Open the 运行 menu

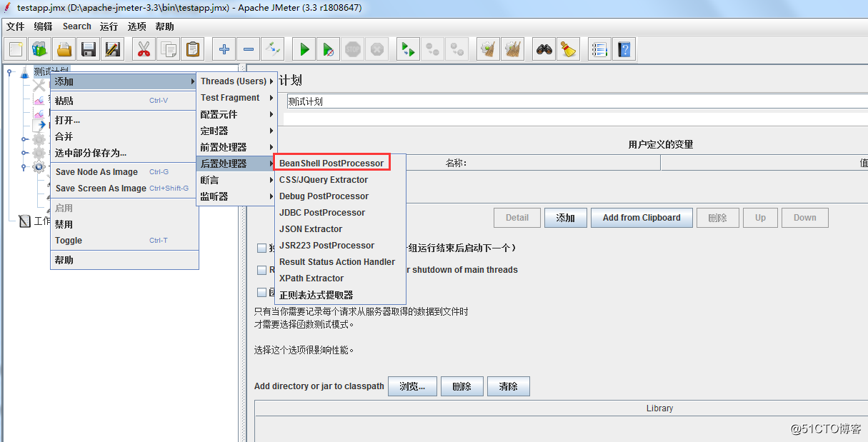point(109,26)
